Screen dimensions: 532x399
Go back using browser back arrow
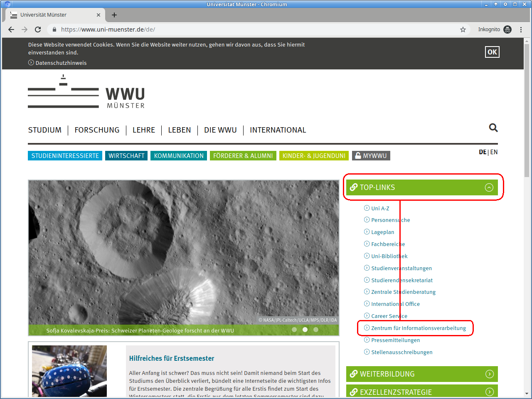pyautogui.click(x=11, y=30)
